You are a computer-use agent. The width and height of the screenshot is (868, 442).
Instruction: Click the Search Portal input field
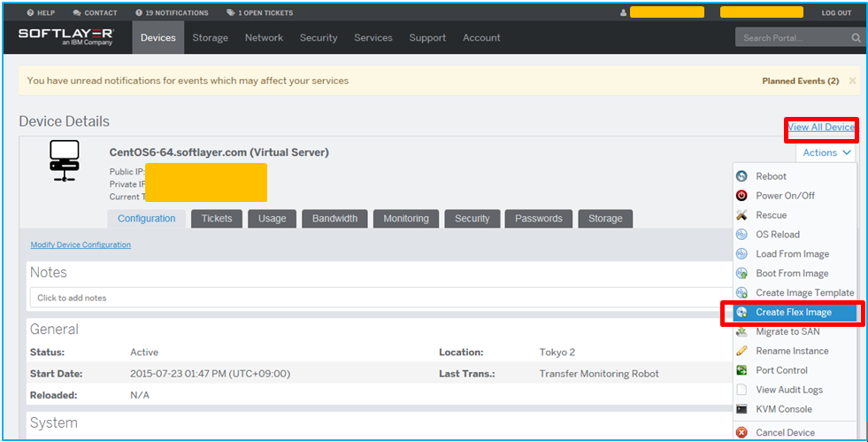coord(794,38)
